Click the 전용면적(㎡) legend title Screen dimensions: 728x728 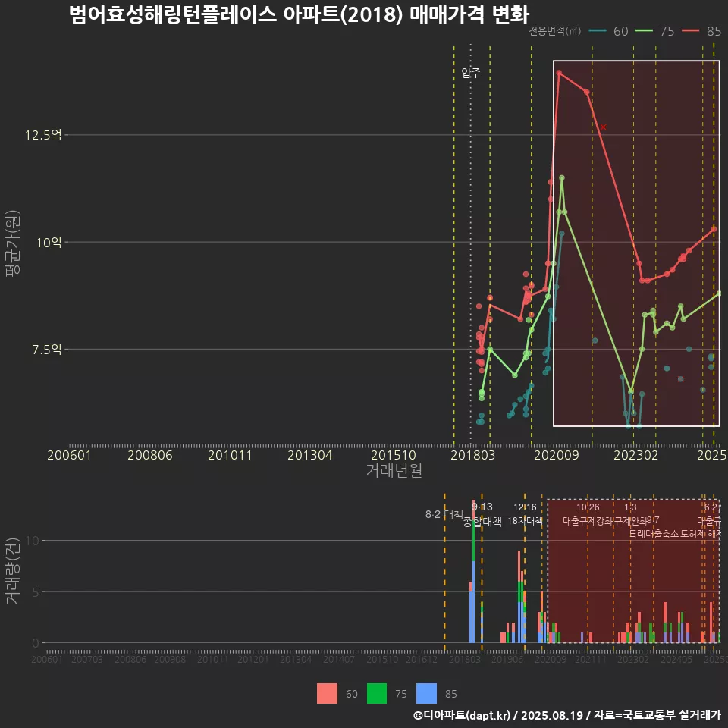[555, 31]
